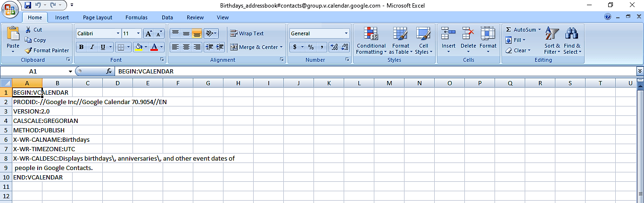Image resolution: width=644 pixels, height=203 pixels.
Task: Click the Format Painter icon
Action: (28, 50)
